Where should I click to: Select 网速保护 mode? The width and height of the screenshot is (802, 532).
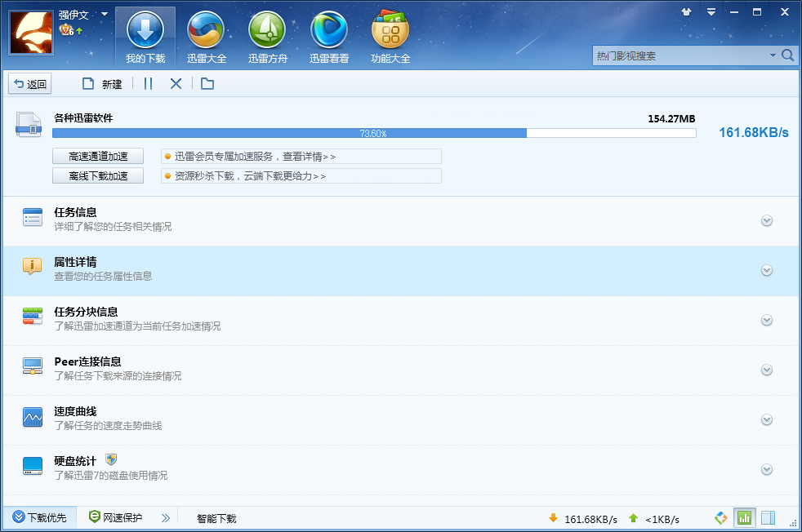(115, 517)
